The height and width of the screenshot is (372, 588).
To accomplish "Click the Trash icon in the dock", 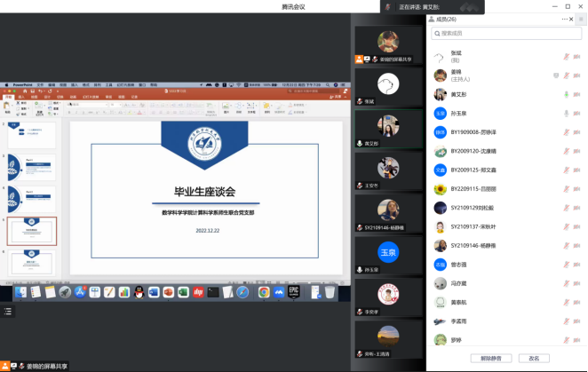I will [330, 291].
